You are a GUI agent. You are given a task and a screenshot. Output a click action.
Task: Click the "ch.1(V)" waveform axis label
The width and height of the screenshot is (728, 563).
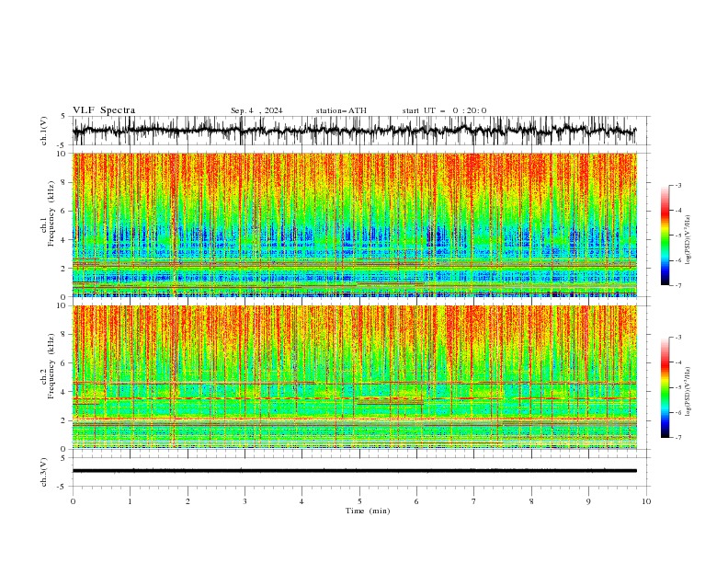[x=44, y=131]
